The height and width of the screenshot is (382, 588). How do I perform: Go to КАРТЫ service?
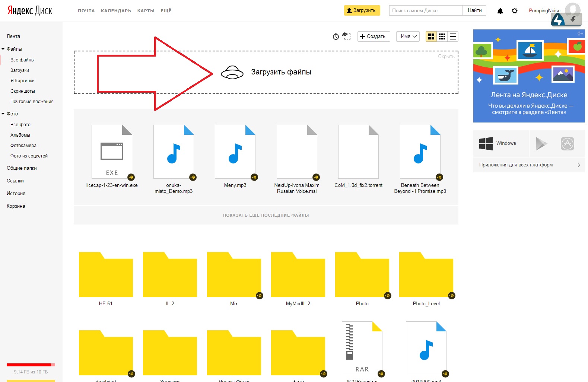(x=146, y=11)
